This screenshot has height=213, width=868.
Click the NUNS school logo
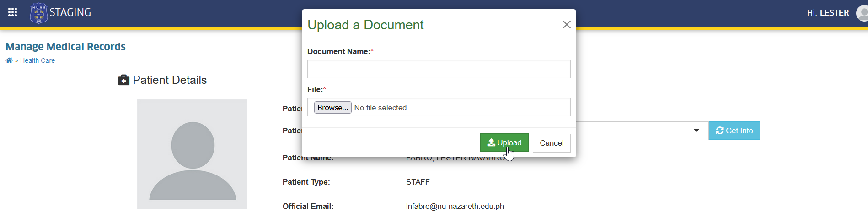click(x=38, y=13)
